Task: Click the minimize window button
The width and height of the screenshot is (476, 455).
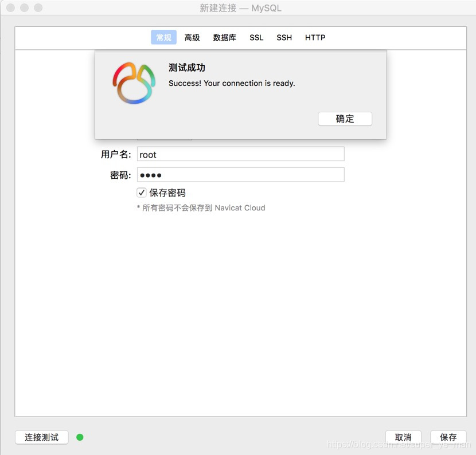Action: tap(24, 7)
